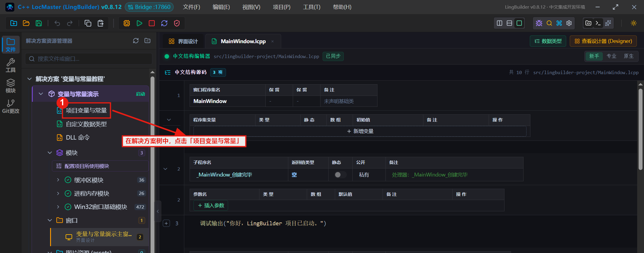The image size is (644, 253).
Task: Click the yellow magnifier search icon
Action: [549, 23]
